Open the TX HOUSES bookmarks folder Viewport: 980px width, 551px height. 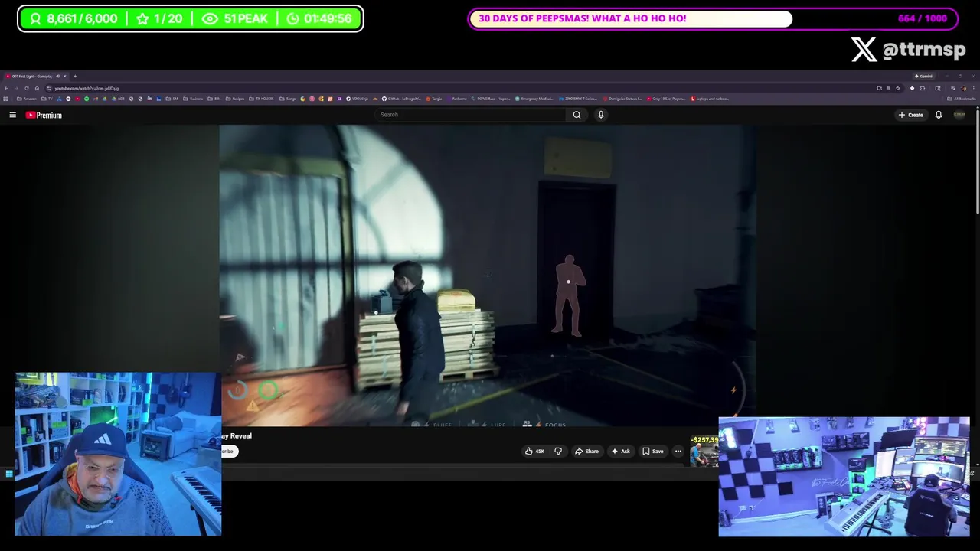pos(261,99)
